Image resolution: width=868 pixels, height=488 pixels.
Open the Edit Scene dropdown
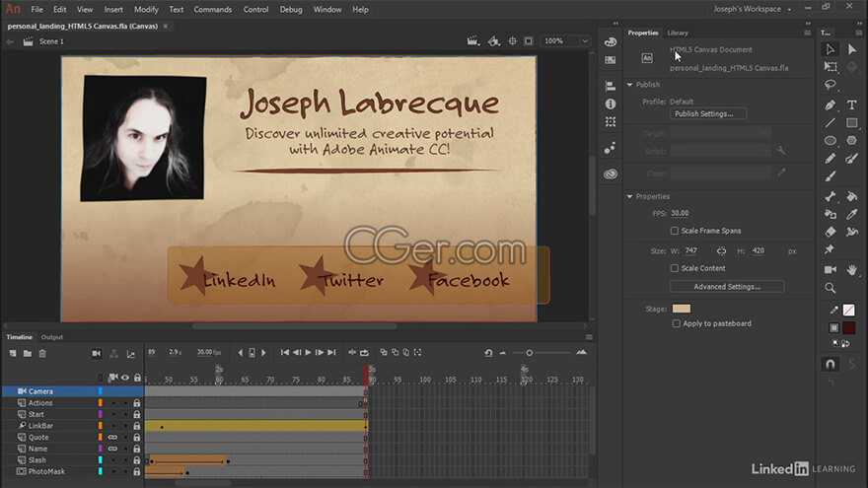[x=472, y=41]
